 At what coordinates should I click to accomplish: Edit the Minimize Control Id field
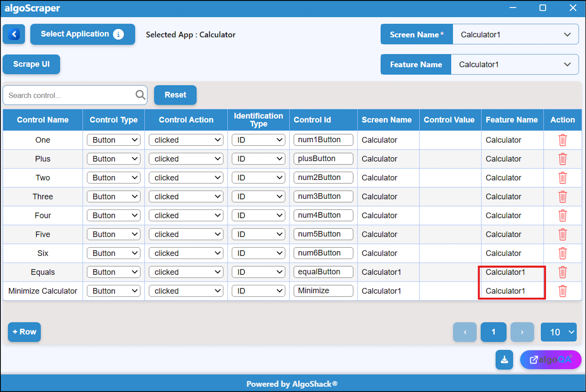point(323,291)
